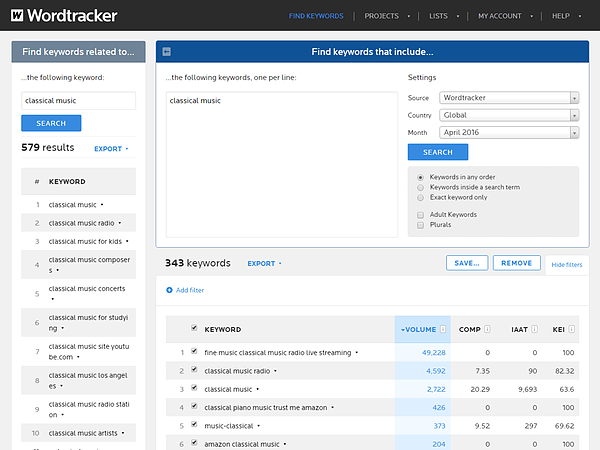This screenshot has height=450, width=600.
Task: Toggle the select-all checkbox in the table header
Action: [x=194, y=328]
